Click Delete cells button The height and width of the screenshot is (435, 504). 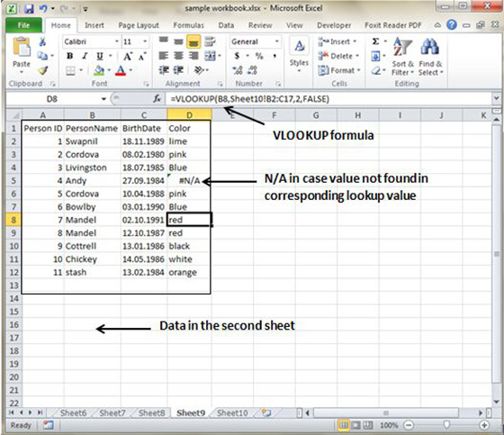click(338, 57)
